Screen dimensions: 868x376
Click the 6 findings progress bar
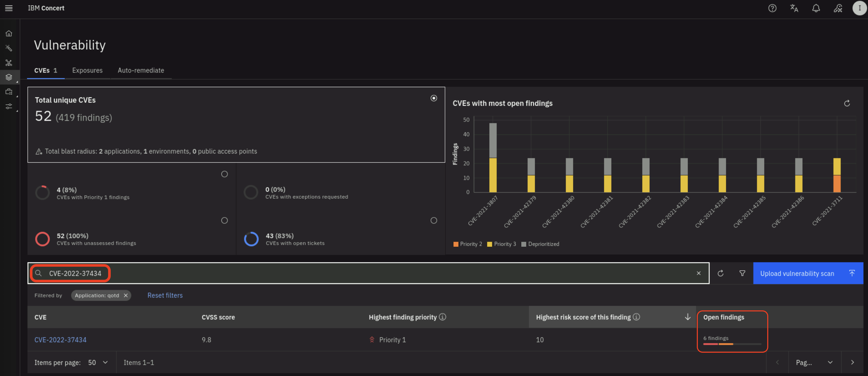[732, 344]
